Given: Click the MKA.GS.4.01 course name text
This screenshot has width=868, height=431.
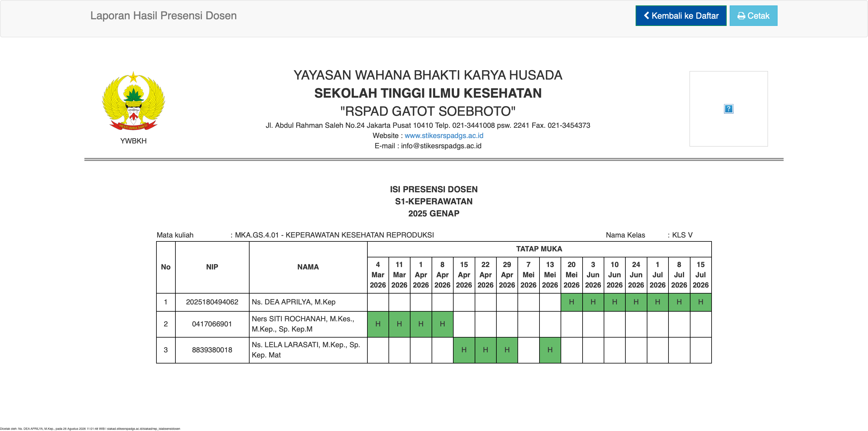Looking at the screenshot, I should (x=334, y=235).
